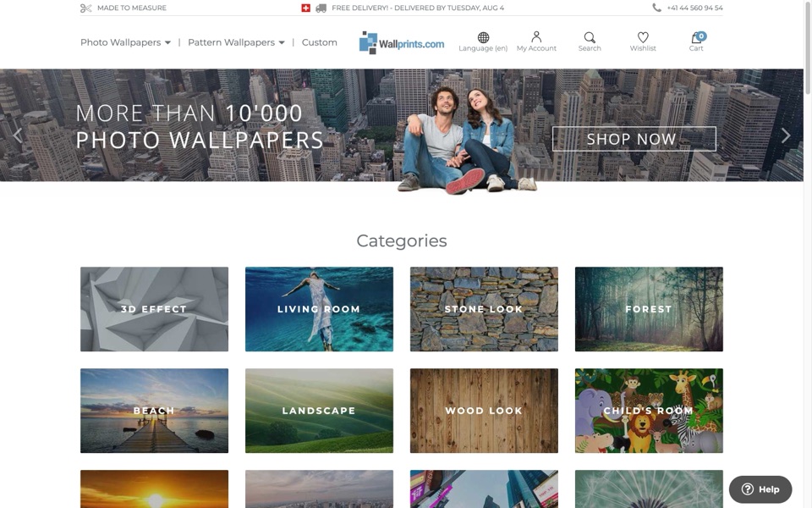Click the delivery truck icon
Image resolution: width=812 pixels, height=508 pixels.
[x=321, y=8]
